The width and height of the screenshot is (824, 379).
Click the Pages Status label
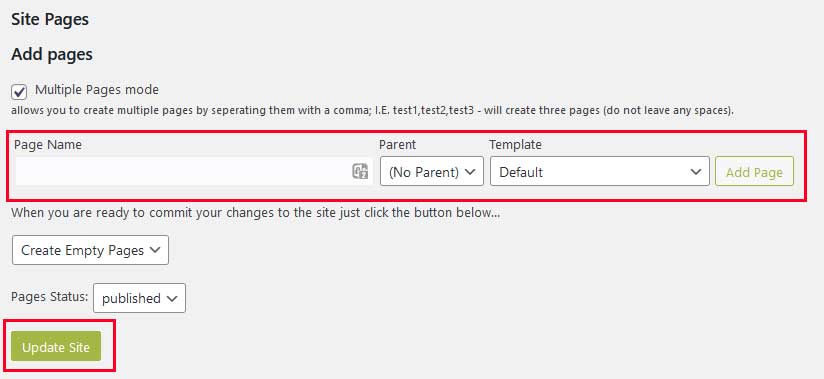pos(49,296)
